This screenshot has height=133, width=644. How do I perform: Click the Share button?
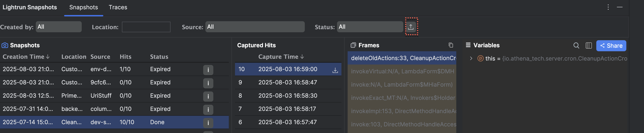(x=611, y=46)
